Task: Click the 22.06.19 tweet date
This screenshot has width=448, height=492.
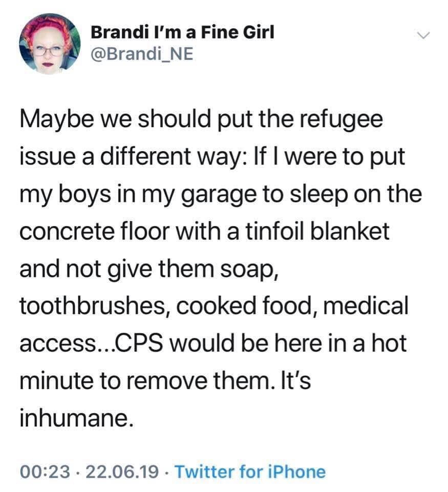Action: pyautogui.click(x=122, y=471)
